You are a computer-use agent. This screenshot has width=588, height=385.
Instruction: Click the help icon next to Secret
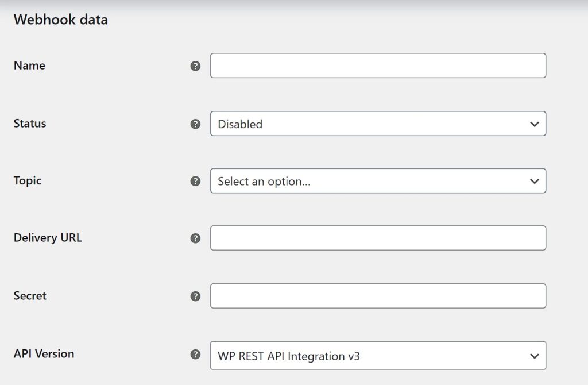click(195, 297)
